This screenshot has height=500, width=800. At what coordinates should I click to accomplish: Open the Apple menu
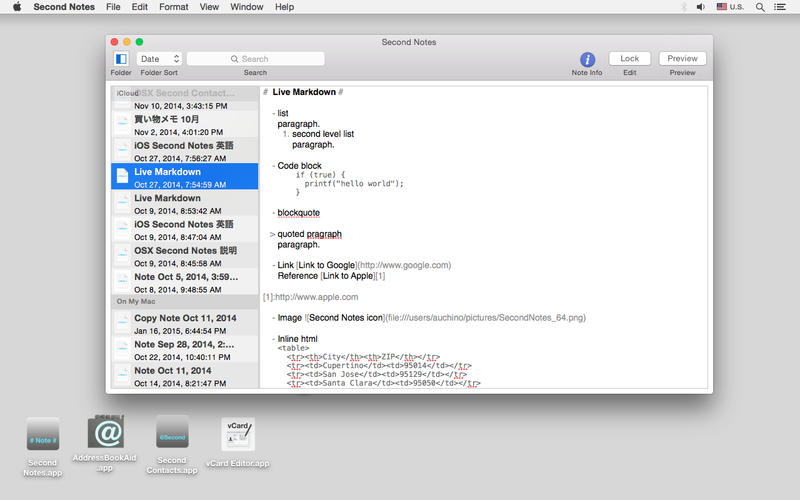pos(17,7)
